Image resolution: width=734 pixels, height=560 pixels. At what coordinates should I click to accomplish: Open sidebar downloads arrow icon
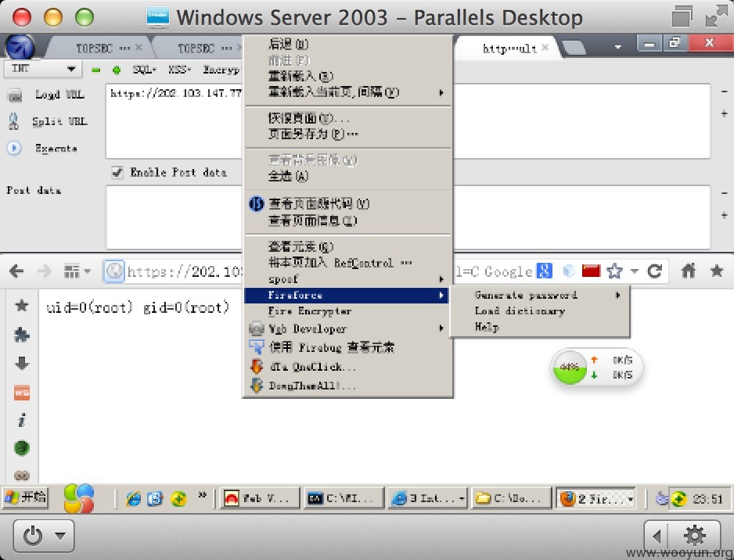pyautogui.click(x=22, y=363)
